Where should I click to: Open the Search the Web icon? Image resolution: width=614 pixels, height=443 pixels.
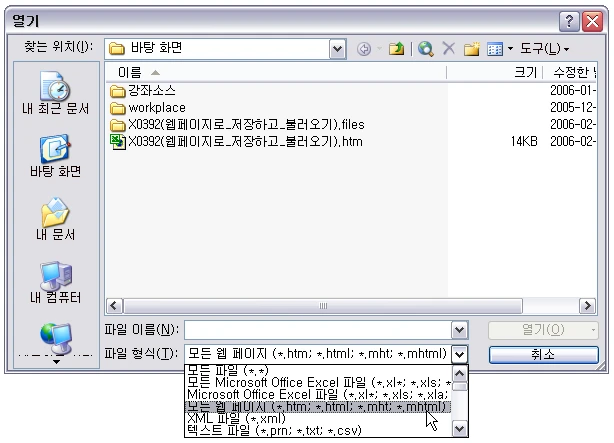(x=426, y=49)
